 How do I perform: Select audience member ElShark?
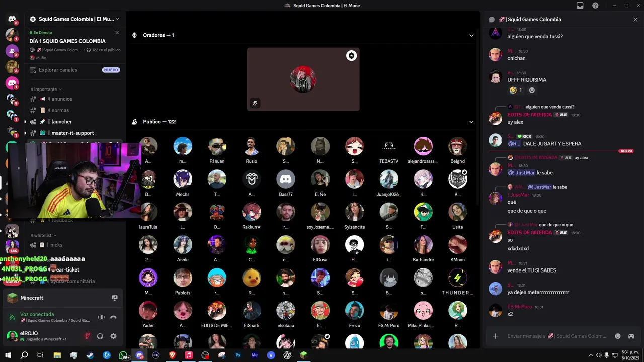point(251,314)
